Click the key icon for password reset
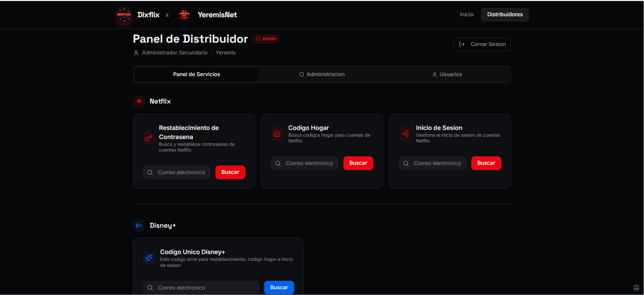This screenshot has width=644, height=295. coord(148,138)
